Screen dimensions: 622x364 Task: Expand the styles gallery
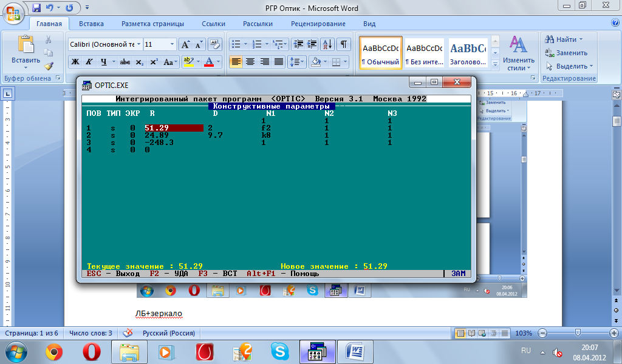tap(495, 64)
